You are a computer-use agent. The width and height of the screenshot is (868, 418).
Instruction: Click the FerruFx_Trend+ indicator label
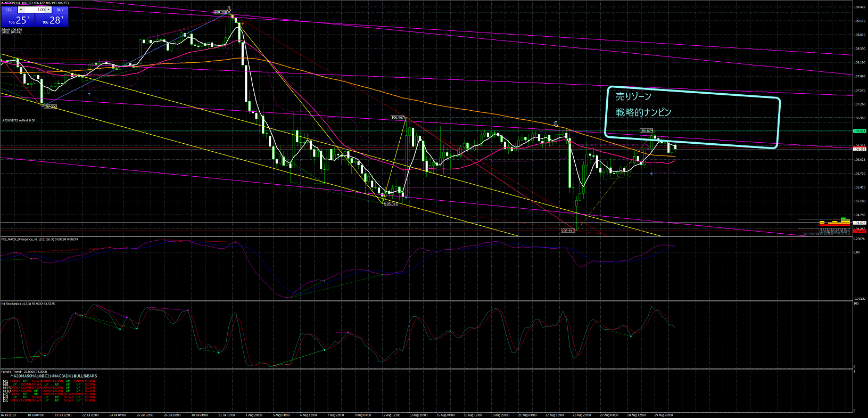pyautogui.click(x=24, y=372)
